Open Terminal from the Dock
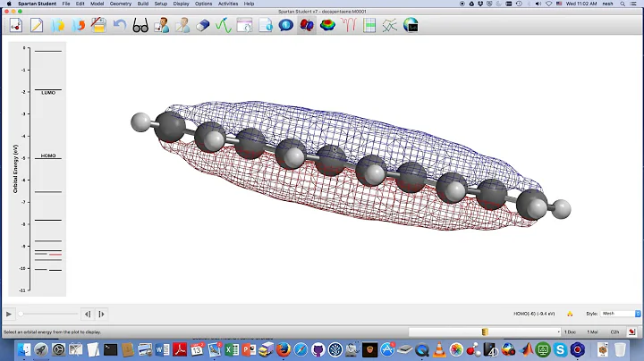The height and width of the screenshot is (361, 644). coord(111,349)
